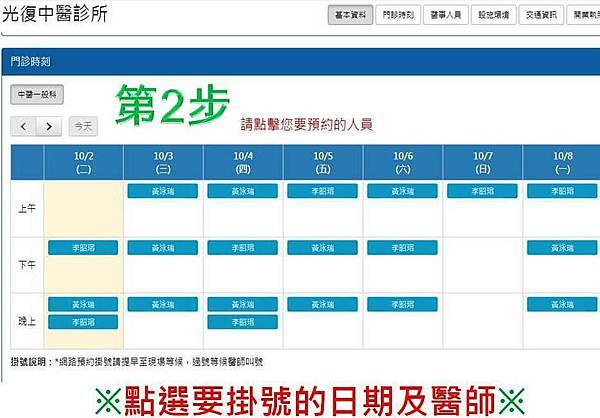This screenshot has height=418, width=600.
Task: Select the 李 doctor on 10/2 晚上
Action: coord(83,322)
